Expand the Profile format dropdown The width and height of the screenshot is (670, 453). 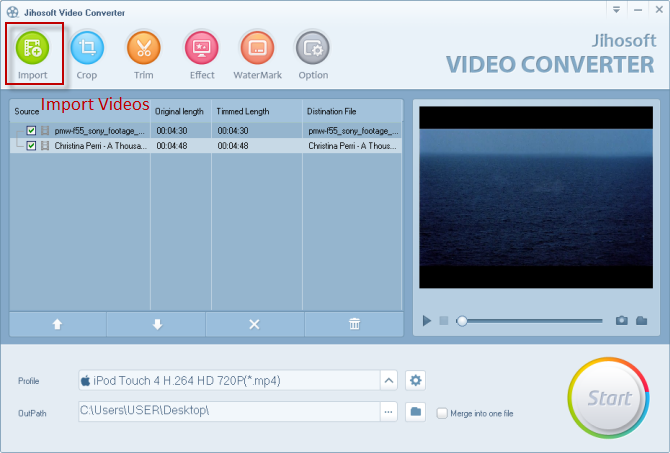tap(388, 380)
